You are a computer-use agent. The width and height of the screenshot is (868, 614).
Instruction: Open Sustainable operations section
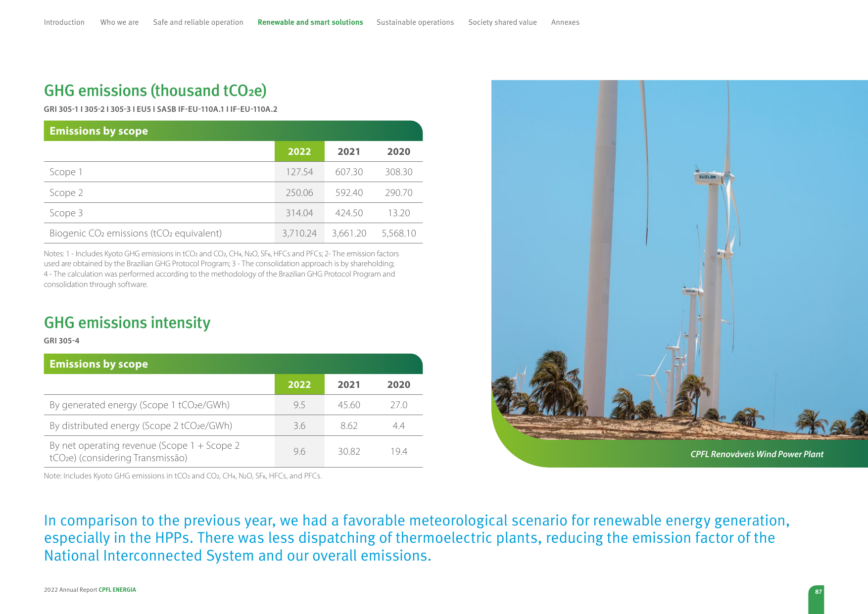tap(415, 22)
